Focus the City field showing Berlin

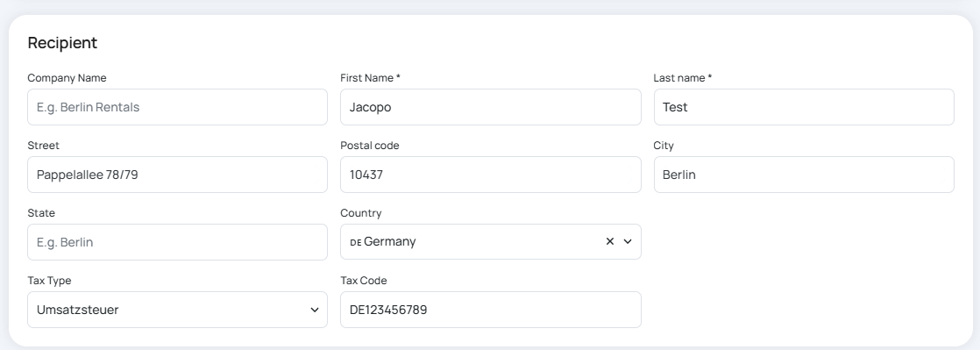(x=804, y=175)
